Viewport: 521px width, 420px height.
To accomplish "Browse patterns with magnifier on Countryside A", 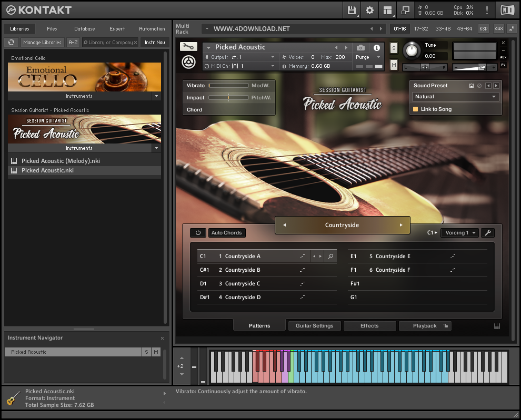I will coord(330,257).
